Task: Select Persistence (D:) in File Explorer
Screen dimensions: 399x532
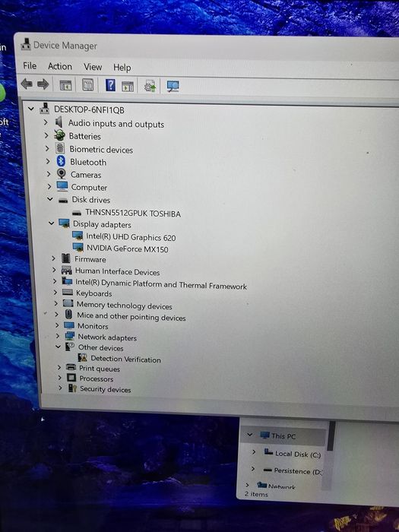Action: 298,470
